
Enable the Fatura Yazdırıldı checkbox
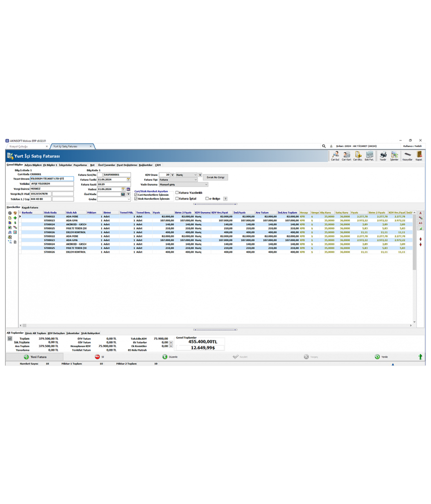[x=177, y=193]
